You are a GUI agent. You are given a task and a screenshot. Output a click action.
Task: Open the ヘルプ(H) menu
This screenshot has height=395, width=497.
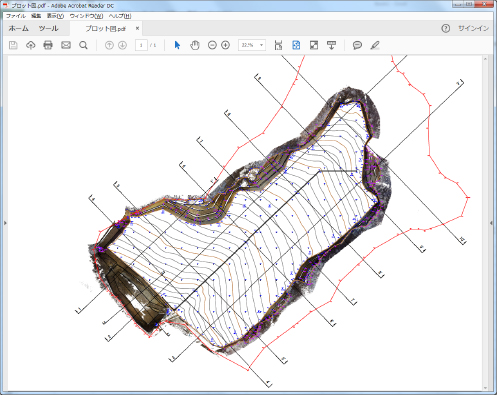tap(120, 16)
